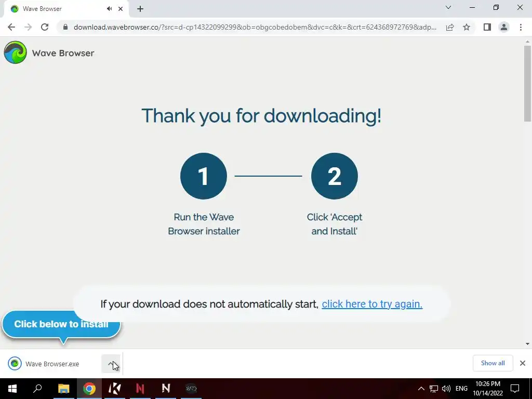Click the scrollbar down arrow

527,344
